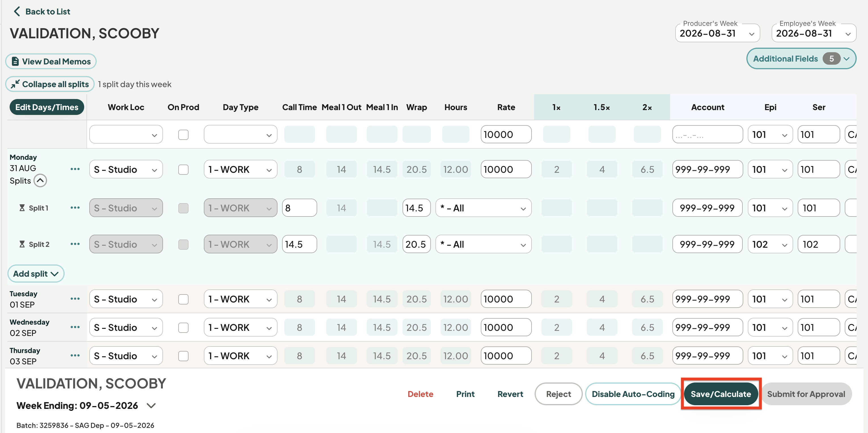Click the Print link

(x=465, y=394)
